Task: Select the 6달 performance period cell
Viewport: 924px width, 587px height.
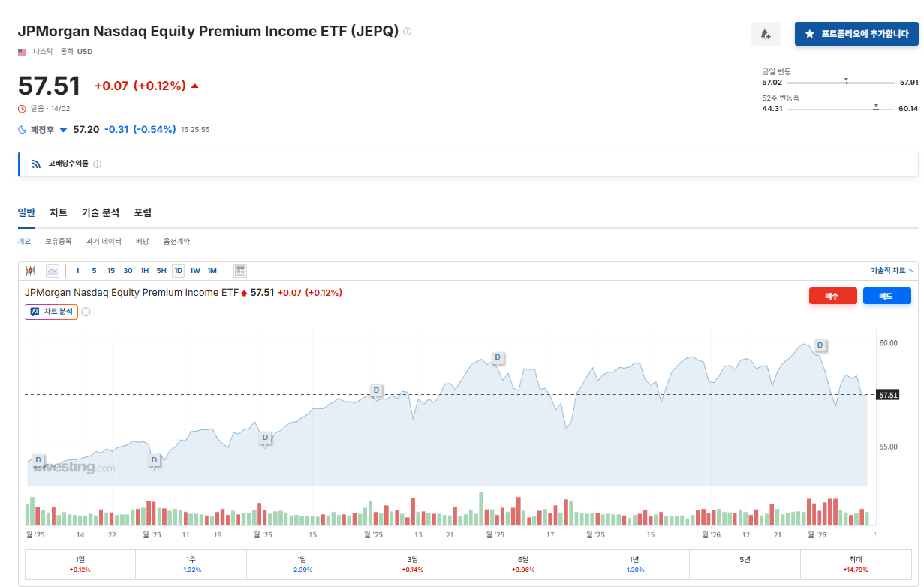Action: (523, 564)
